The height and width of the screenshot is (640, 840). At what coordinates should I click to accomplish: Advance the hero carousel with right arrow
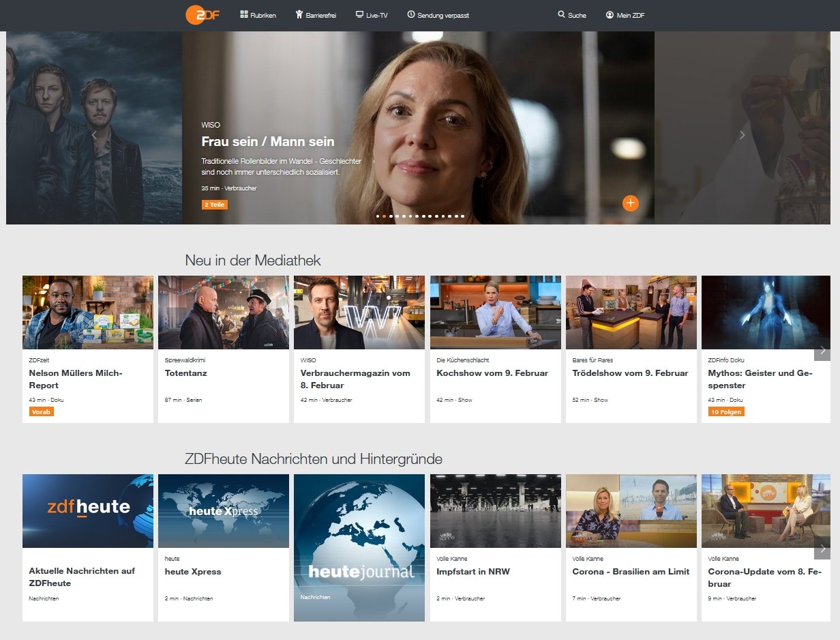pos(742,134)
